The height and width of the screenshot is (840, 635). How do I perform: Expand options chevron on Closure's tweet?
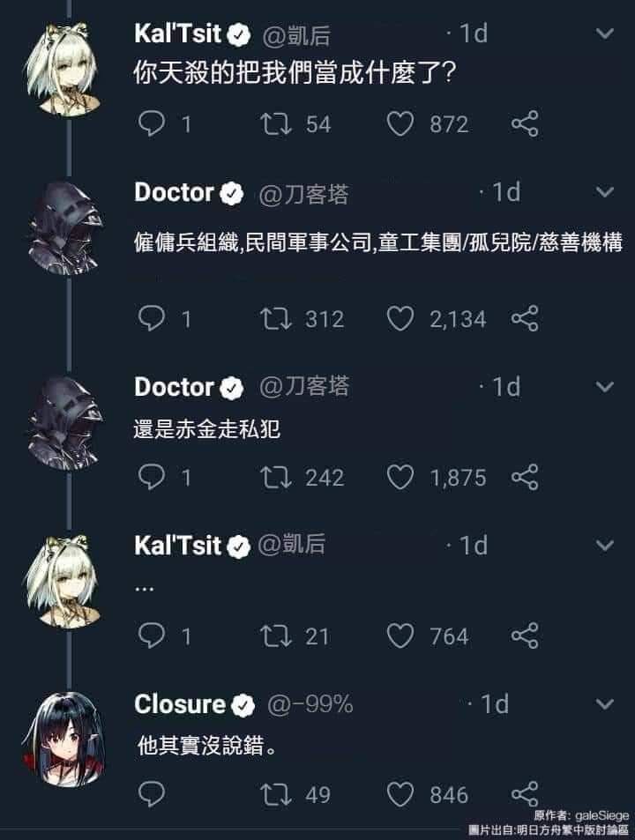pyautogui.click(x=605, y=704)
